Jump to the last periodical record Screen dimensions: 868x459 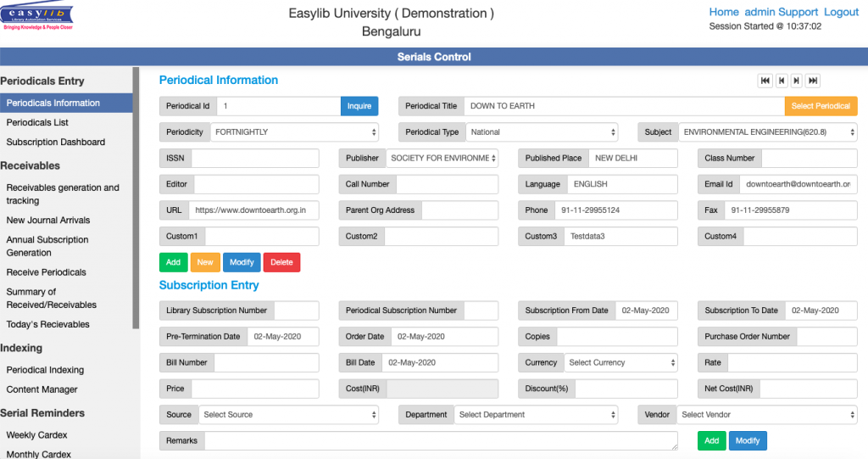812,81
